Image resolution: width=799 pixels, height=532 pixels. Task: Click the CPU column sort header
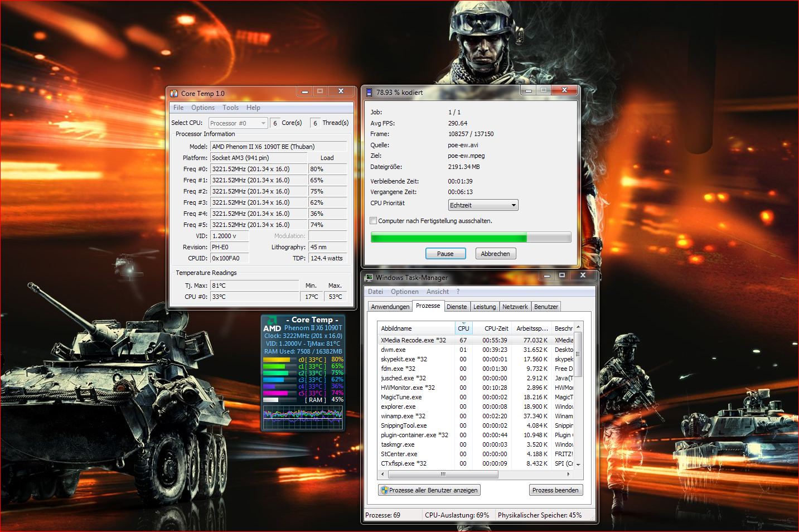463,328
